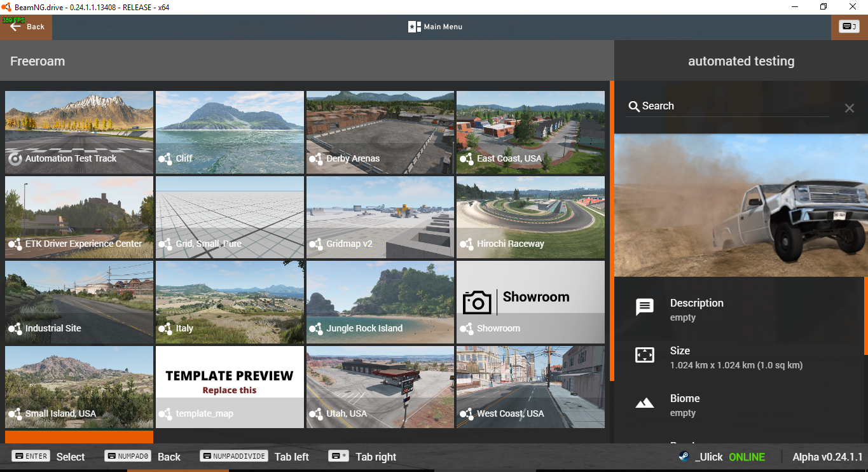The width and height of the screenshot is (868, 472).
Task: Click spawn-point icon on template_map
Action: (165, 413)
